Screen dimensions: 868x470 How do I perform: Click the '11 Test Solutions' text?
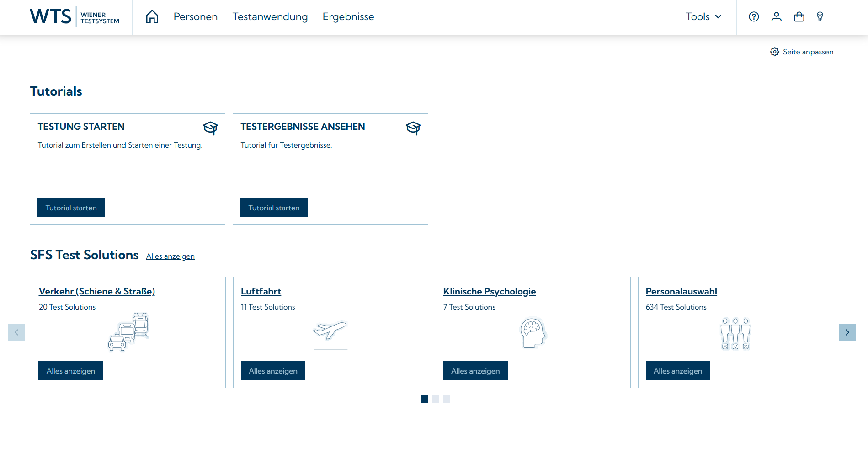pos(268,307)
